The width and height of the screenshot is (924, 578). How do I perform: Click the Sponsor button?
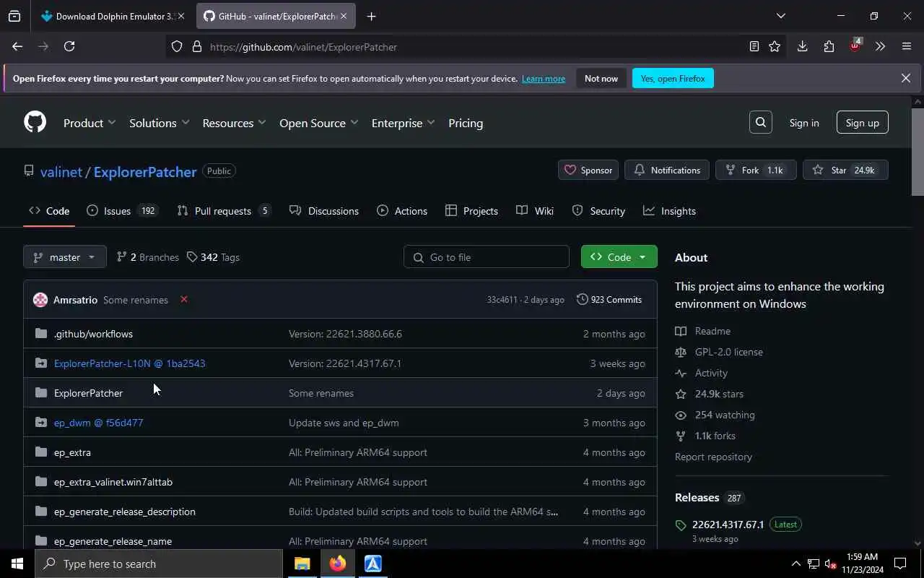coord(588,170)
